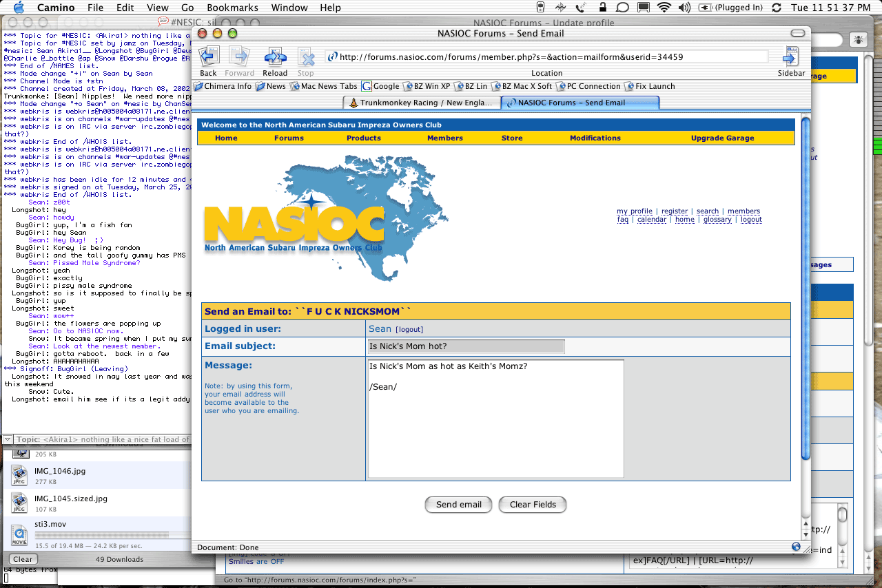The image size is (882, 588).
Task: Open Fix Launch bookmark
Action: [x=650, y=86]
